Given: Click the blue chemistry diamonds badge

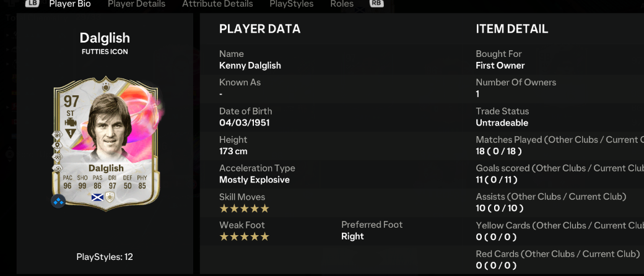Looking at the screenshot, I should click(58, 201).
